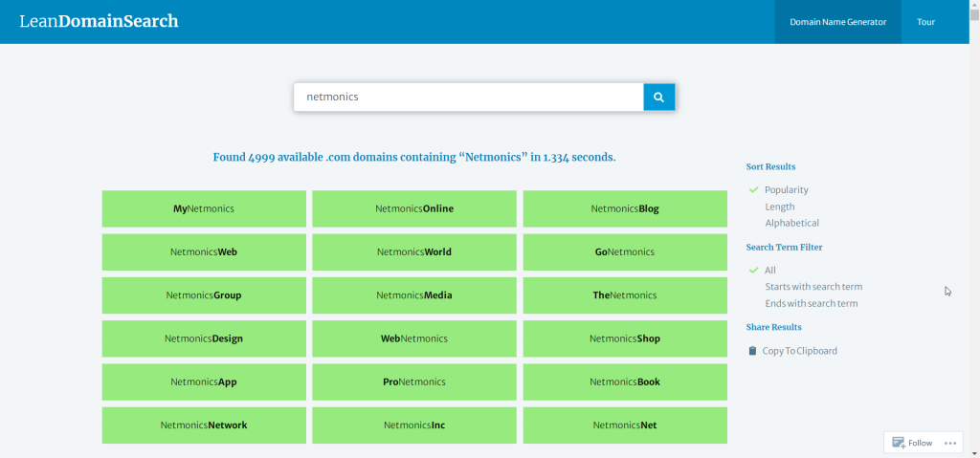Select the NetmonicsNet domain result
This screenshot has height=458, width=980.
pyautogui.click(x=625, y=425)
